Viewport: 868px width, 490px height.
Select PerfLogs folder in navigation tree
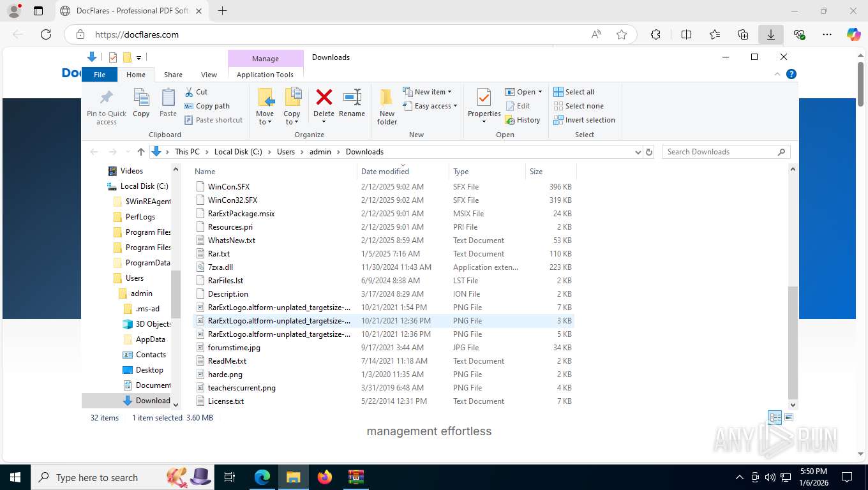point(140,217)
